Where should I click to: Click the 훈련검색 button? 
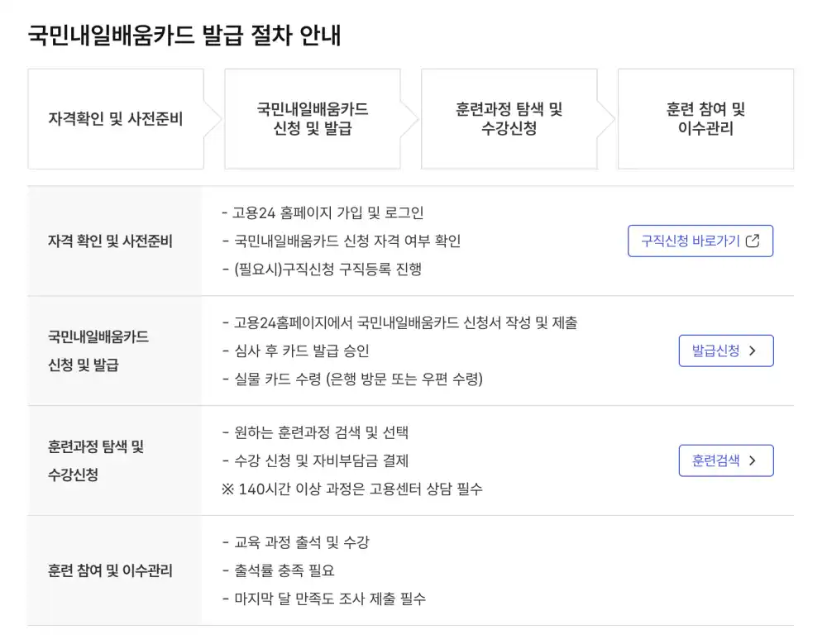[725, 460]
